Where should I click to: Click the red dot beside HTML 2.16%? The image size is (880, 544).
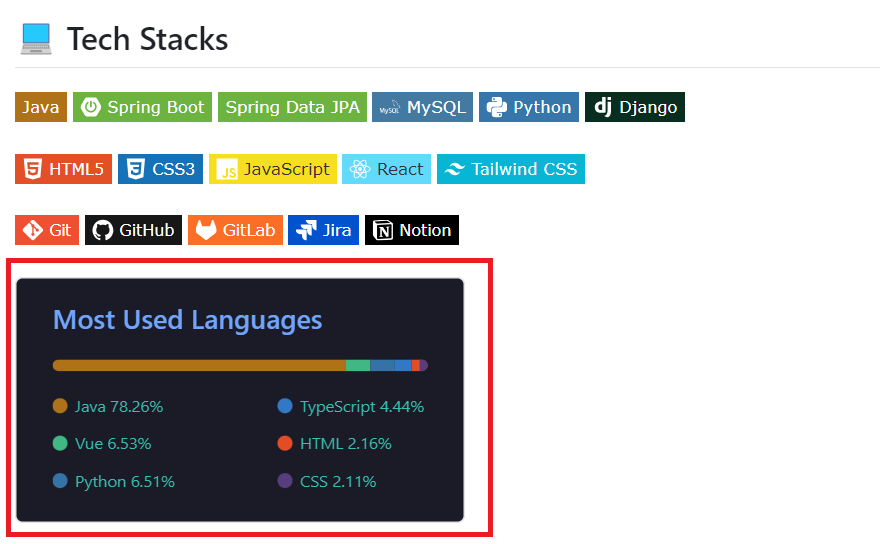tap(285, 444)
